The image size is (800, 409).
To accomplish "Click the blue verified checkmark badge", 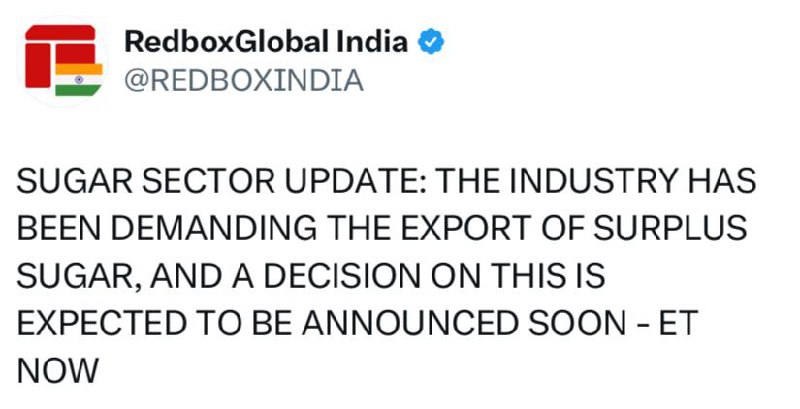I will coord(431,42).
